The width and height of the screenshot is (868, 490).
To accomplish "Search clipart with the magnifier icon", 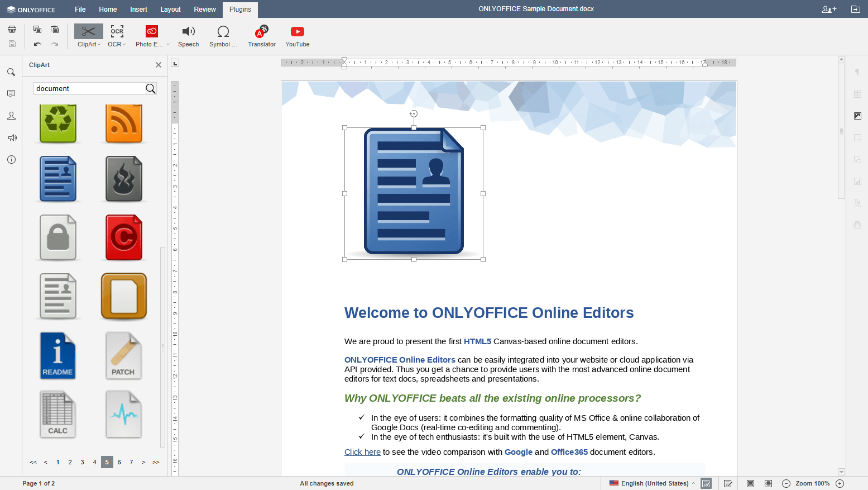I will (150, 88).
